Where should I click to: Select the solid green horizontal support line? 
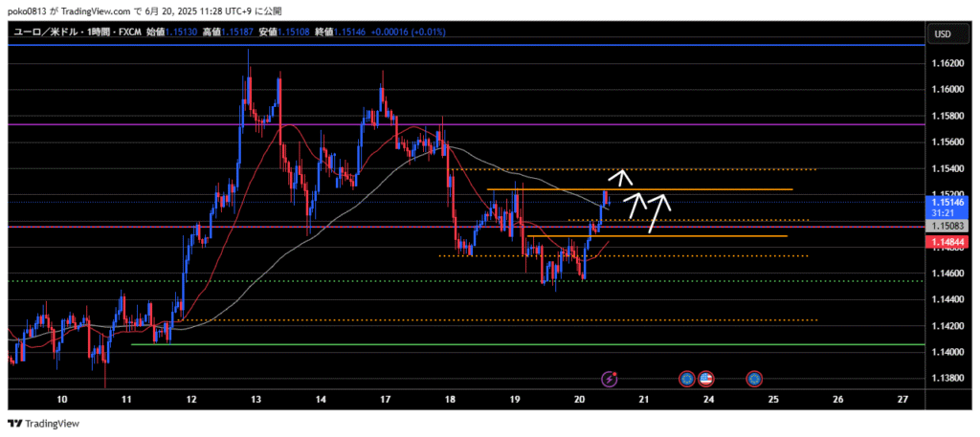[x=479, y=344]
